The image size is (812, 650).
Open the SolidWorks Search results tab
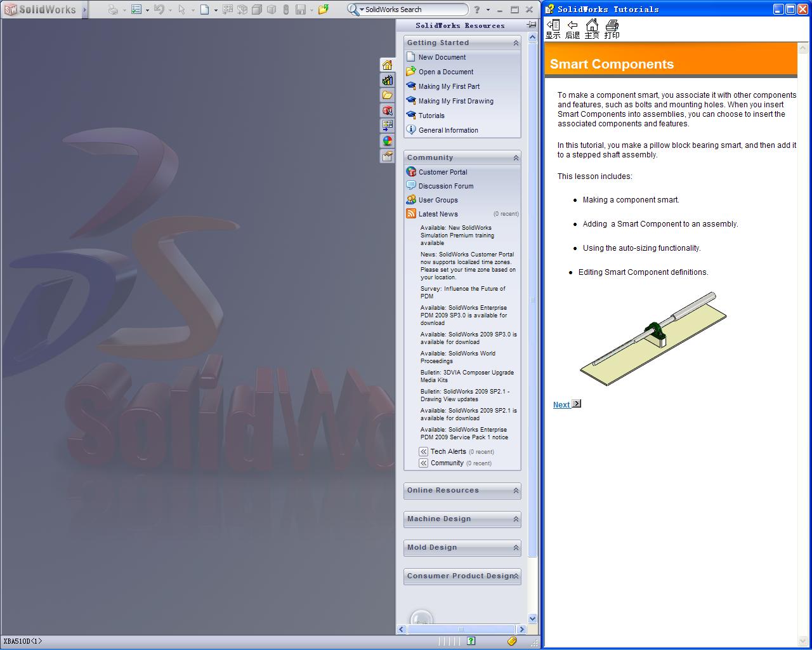387,110
